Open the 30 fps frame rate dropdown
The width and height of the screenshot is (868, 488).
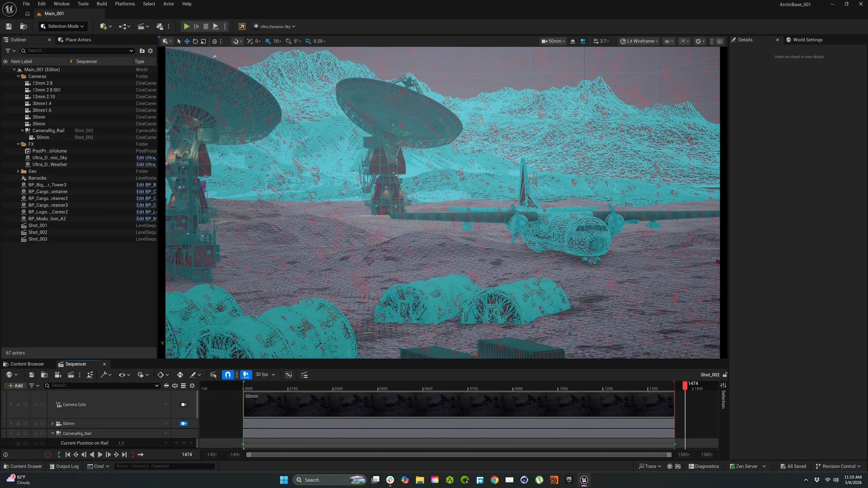click(265, 374)
